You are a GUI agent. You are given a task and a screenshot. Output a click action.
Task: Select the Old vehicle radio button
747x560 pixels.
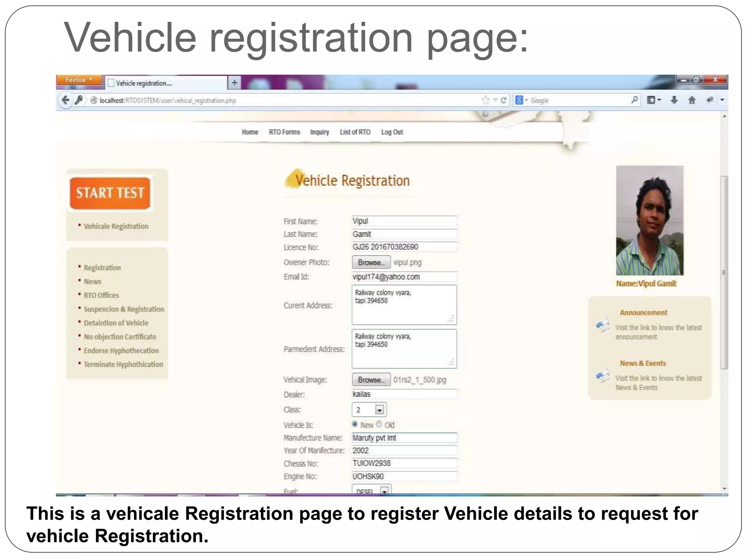pyautogui.click(x=379, y=424)
